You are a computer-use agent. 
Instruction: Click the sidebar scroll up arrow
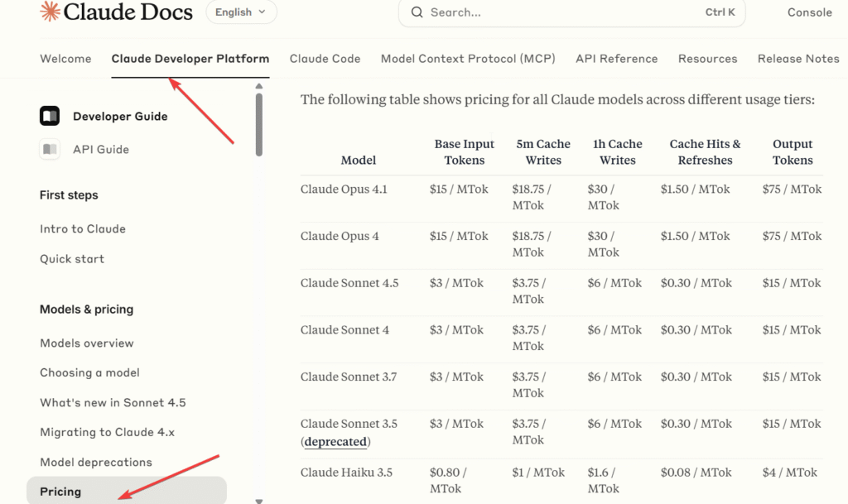tap(259, 86)
